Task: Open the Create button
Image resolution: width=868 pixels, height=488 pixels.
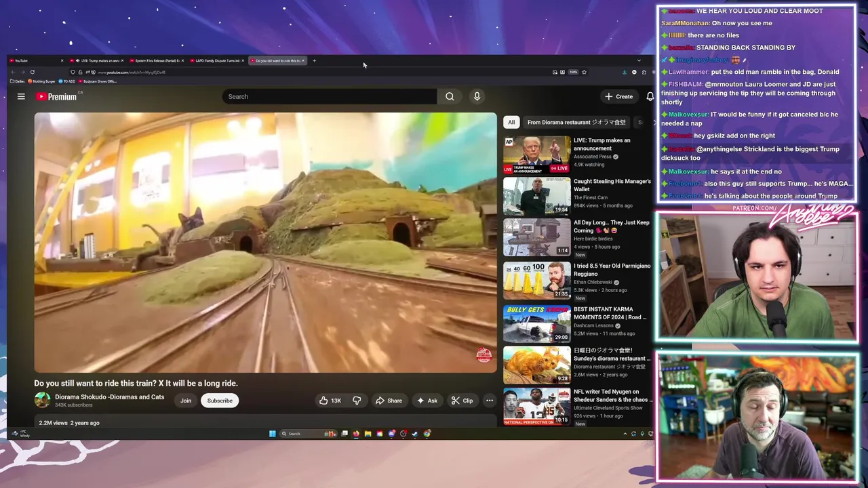Action: 619,96
